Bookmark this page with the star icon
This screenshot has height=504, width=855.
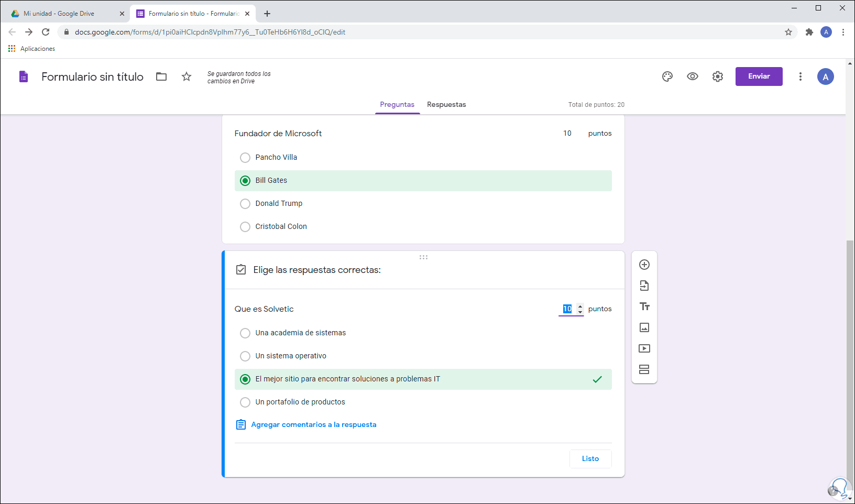pyautogui.click(x=788, y=32)
